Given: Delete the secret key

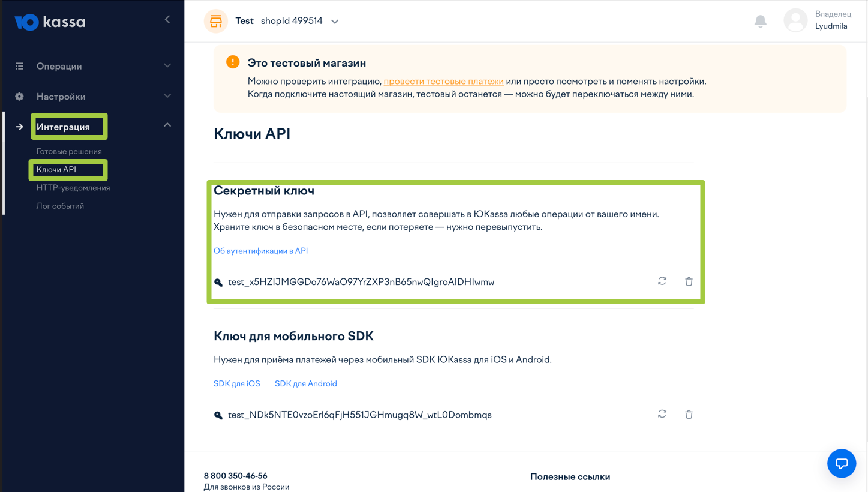Looking at the screenshot, I should [x=689, y=281].
